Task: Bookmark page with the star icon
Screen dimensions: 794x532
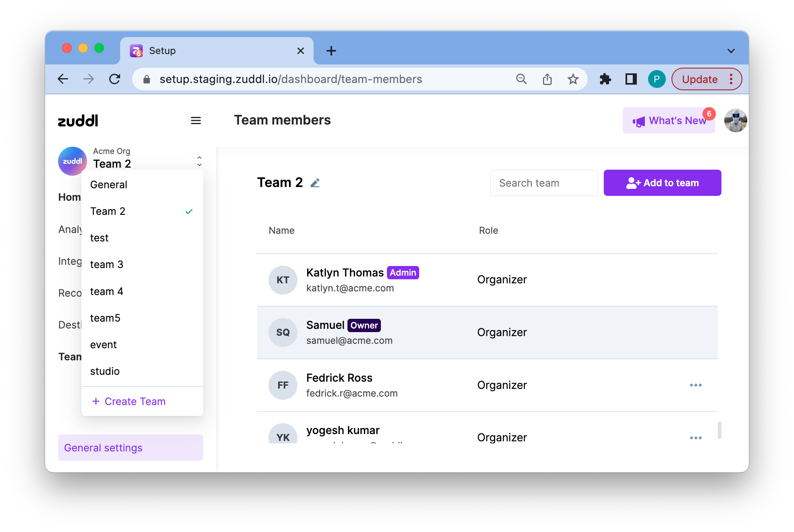Action: pyautogui.click(x=573, y=79)
